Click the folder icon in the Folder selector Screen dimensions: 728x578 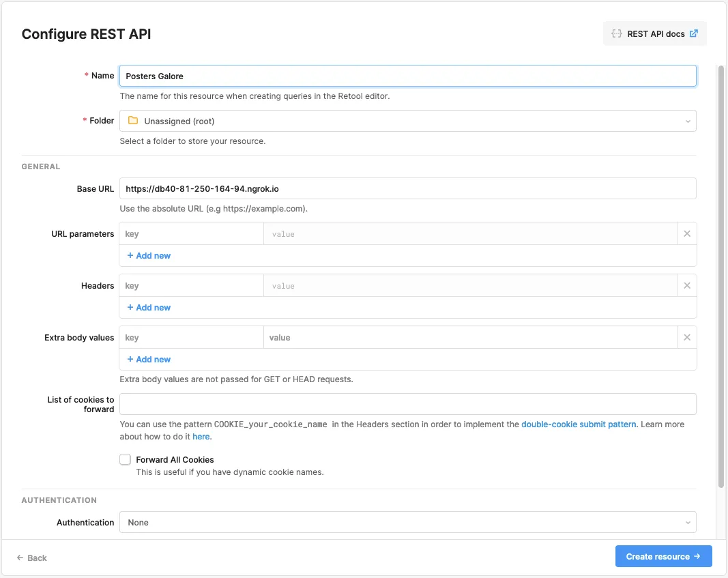point(133,120)
